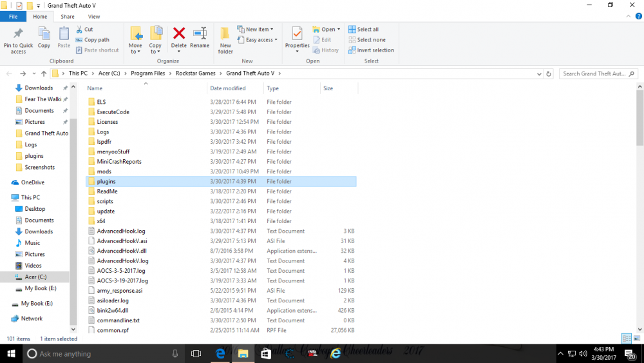Click the Ask me anything search box
This screenshot has width=644, height=363.
(102, 353)
